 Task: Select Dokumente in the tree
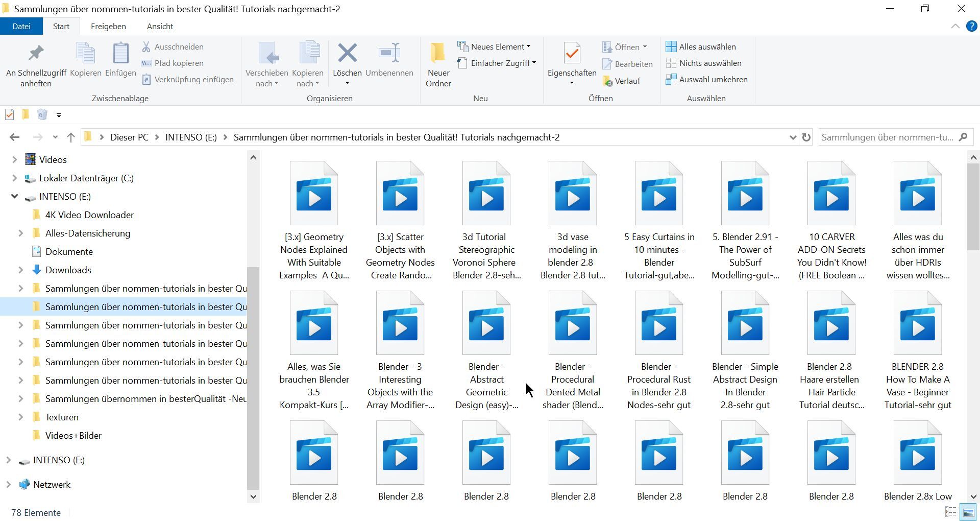[69, 252]
